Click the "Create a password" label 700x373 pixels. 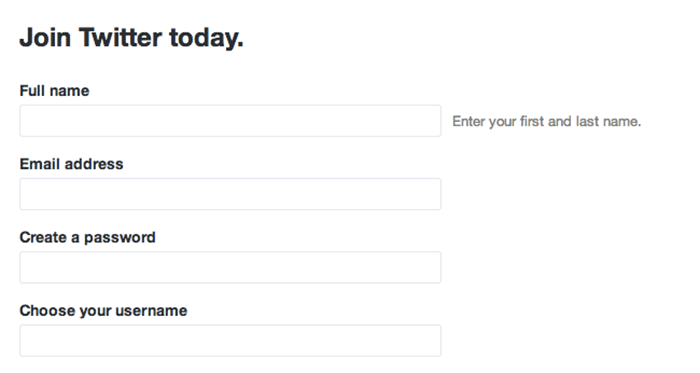pos(88,237)
